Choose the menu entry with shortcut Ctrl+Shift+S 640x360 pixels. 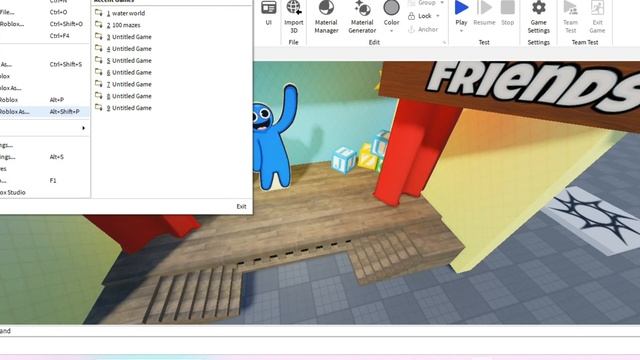click(x=44, y=64)
